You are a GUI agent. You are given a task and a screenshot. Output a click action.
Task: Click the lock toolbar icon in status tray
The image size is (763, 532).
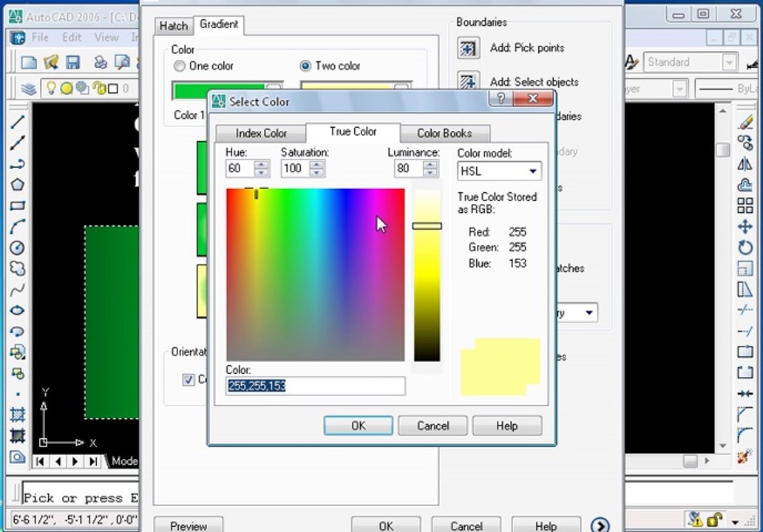(x=714, y=520)
